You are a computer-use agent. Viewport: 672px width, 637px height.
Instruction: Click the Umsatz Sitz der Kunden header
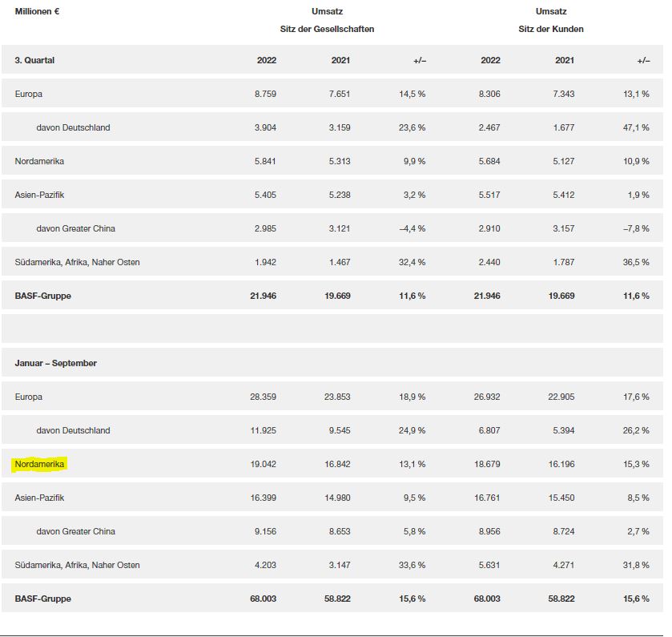(551, 20)
